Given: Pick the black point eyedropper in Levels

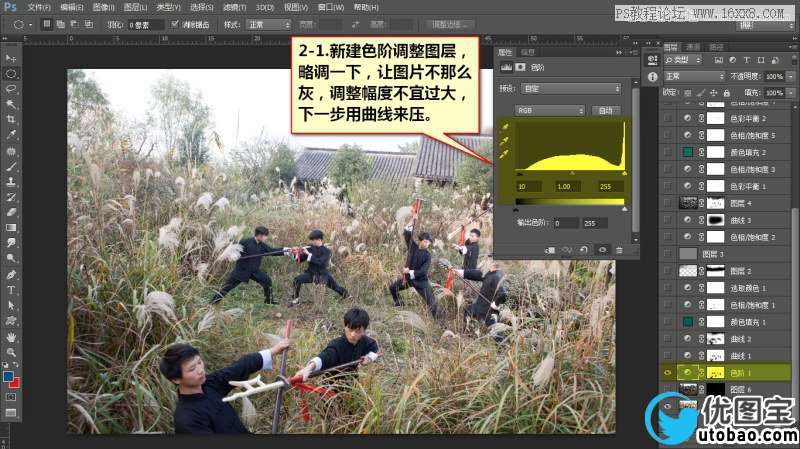Looking at the screenshot, I should [505, 128].
